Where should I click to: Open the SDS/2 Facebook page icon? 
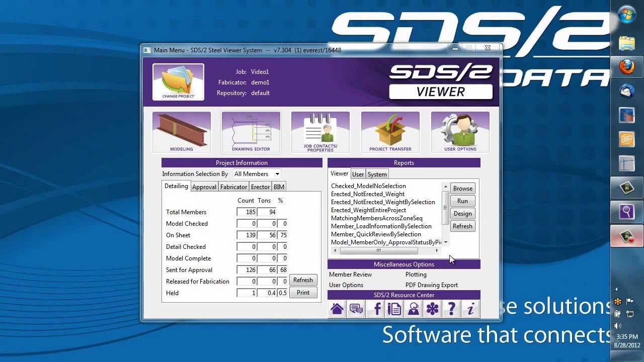[x=375, y=309]
